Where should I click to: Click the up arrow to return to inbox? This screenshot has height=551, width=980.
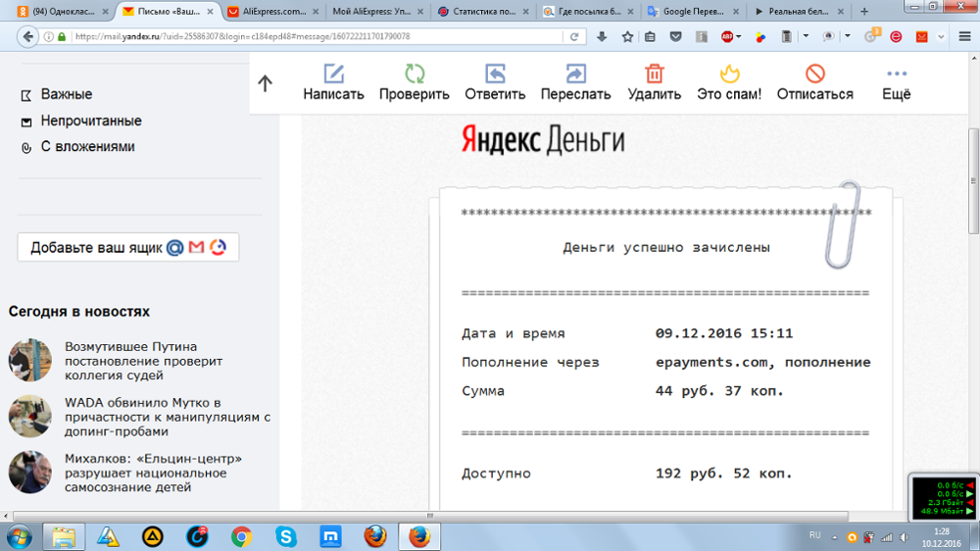coord(265,83)
